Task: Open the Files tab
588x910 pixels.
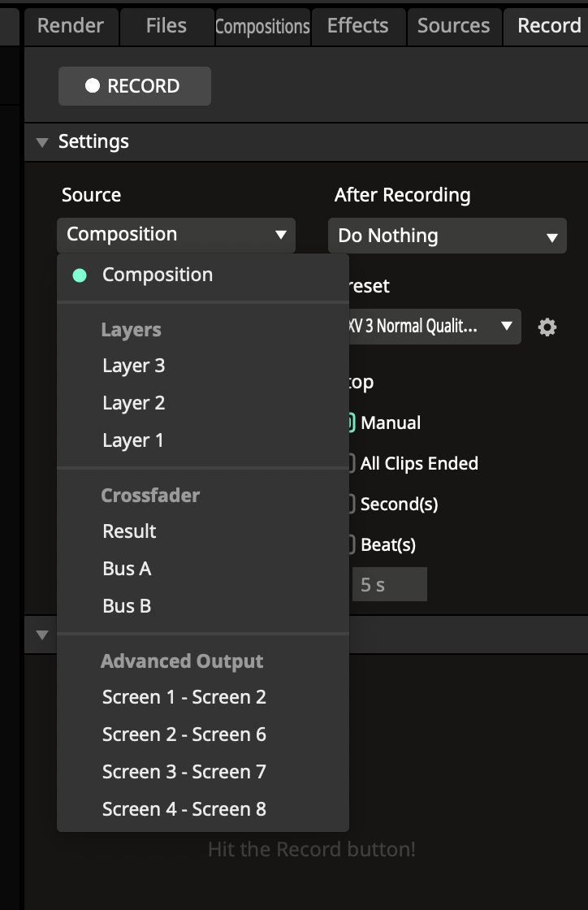Action: (x=166, y=26)
